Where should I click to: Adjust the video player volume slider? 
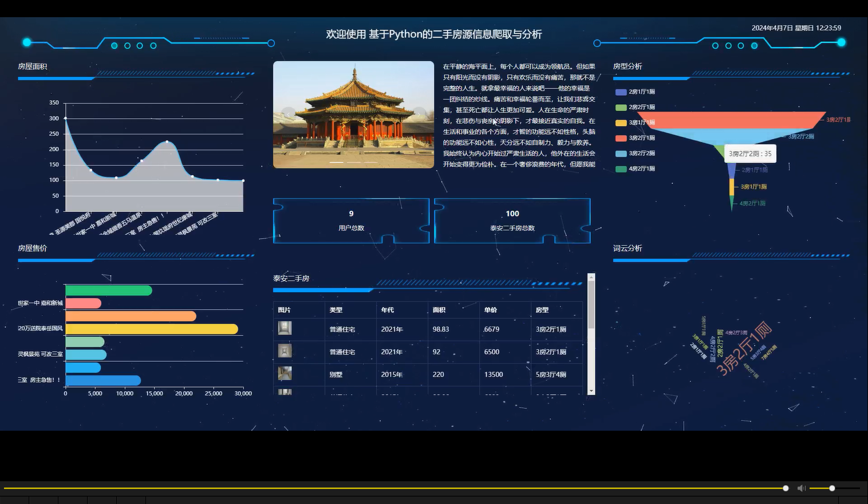(x=835, y=488)
